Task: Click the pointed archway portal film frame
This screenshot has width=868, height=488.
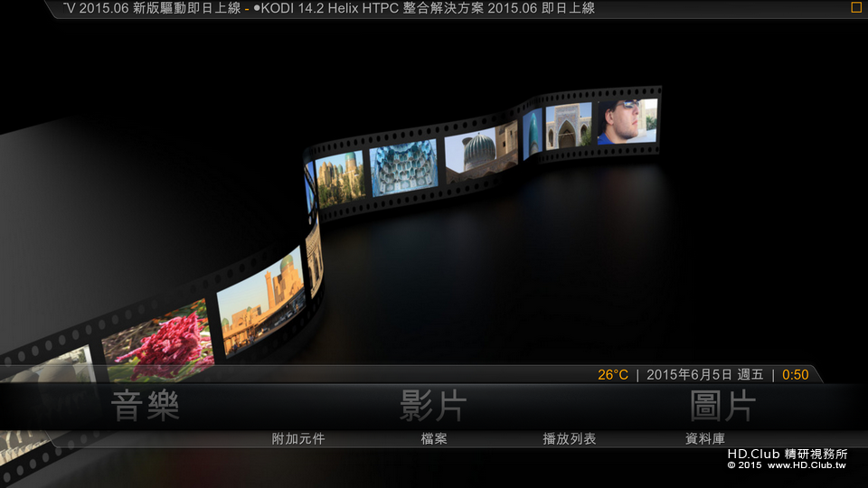Action: [569, 127]
